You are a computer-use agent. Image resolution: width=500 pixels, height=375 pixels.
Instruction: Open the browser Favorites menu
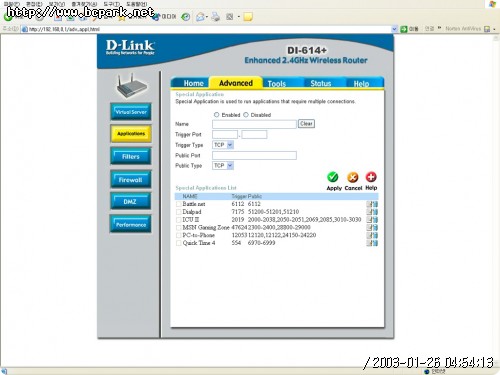84,3
